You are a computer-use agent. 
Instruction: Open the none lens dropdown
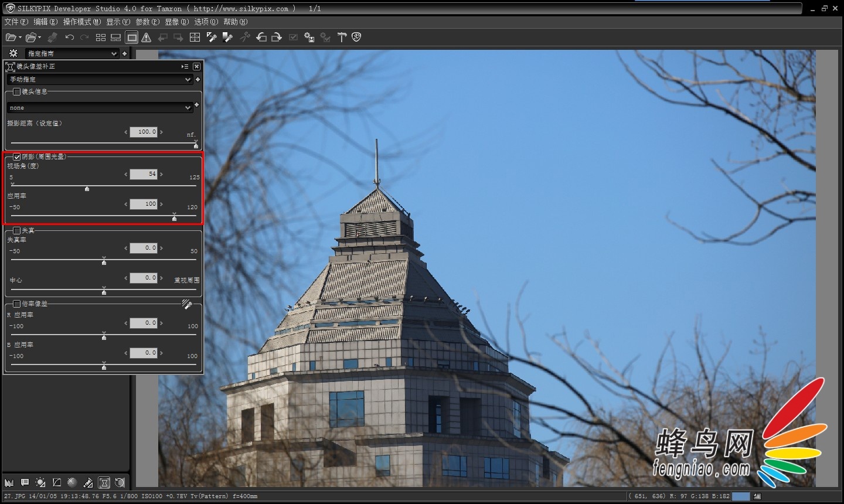coord(100,108)
